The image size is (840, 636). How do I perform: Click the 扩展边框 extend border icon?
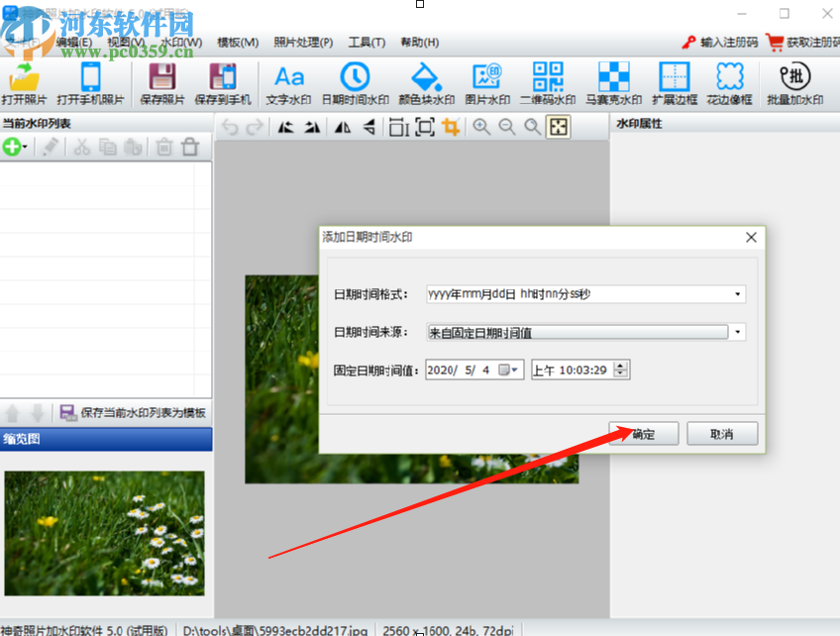pyautogui.click(x=675, y=83)
